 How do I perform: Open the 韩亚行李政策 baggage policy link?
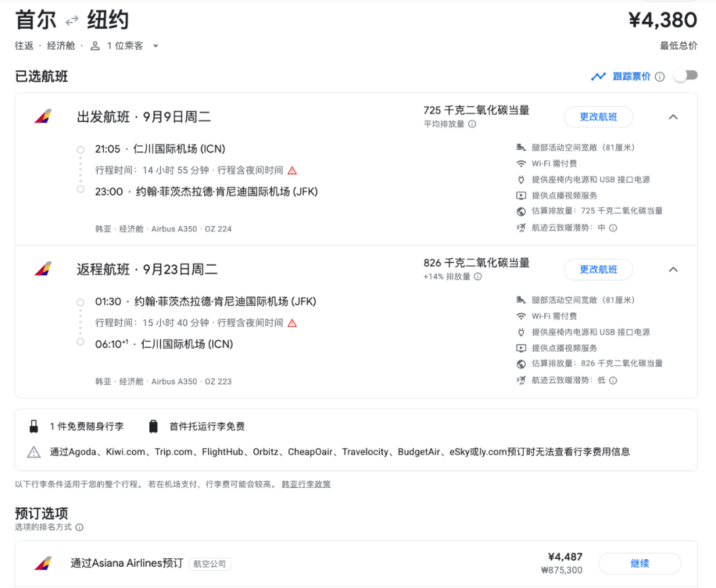click(x=306, y=485)
